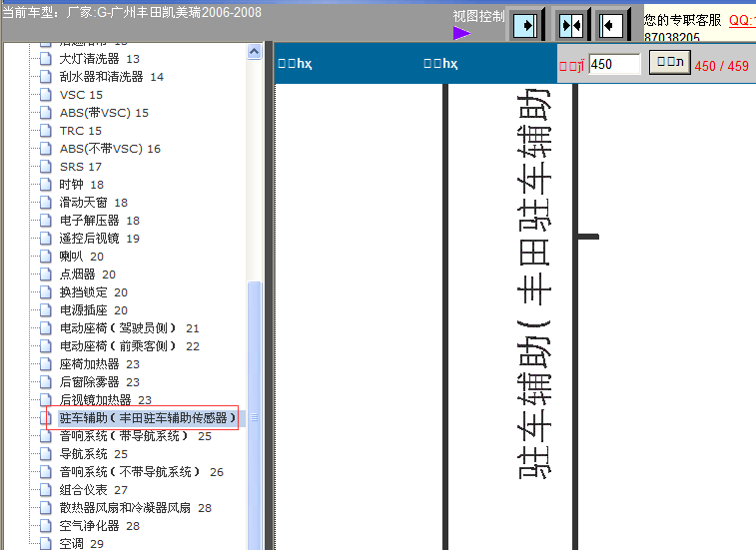Viewport: 756px width, 550px height.
Task: Click the second blue header tab ending hx
Action: coord(440,64)
